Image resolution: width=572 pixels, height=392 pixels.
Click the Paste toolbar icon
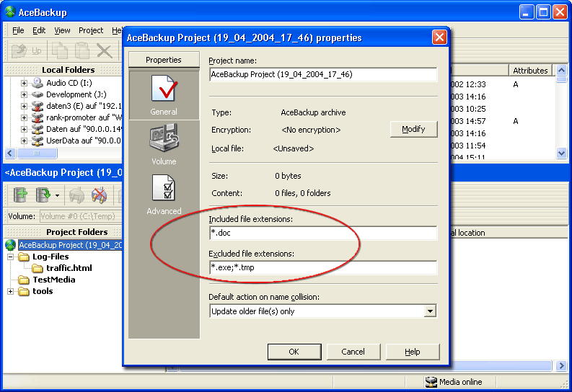[82, 50]
